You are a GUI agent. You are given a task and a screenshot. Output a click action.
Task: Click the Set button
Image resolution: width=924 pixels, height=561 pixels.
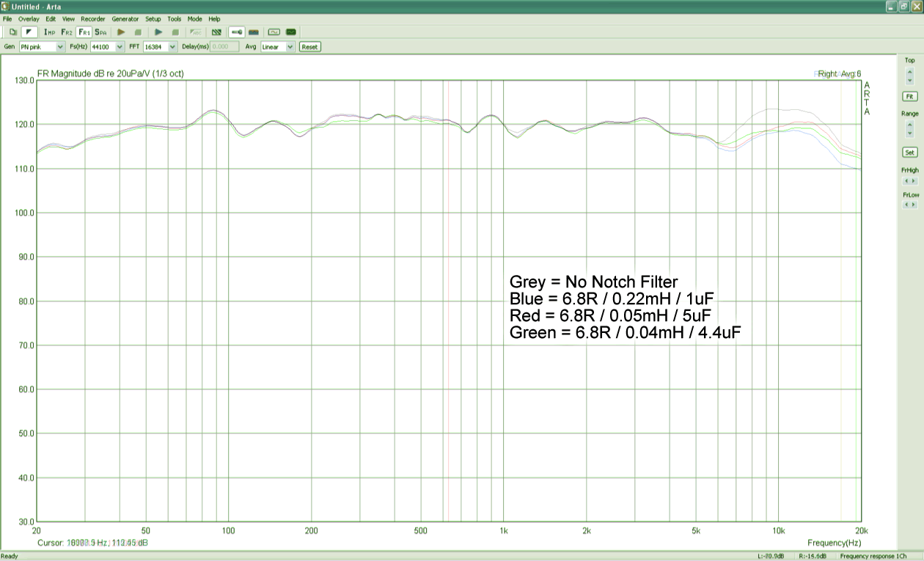pos(909,153)
